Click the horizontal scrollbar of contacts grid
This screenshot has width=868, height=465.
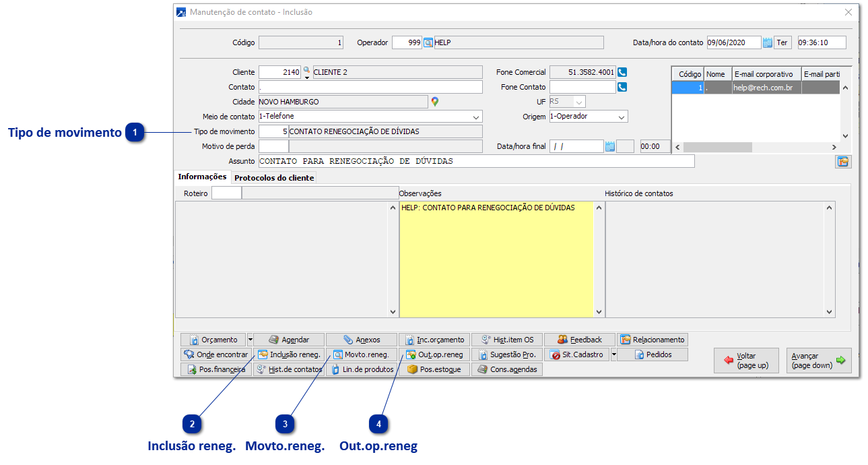click(718, 147)
